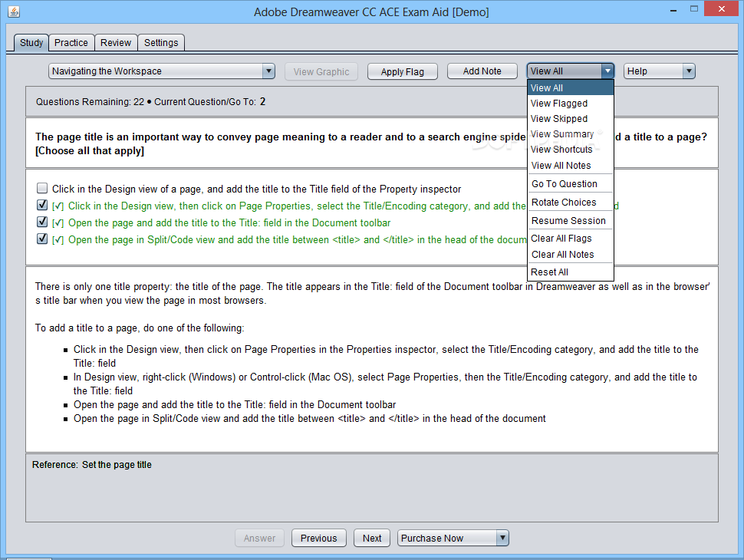Screen dimensions: 744x560
Task: Choose Go To Question entry
Action: (x=571, y=183)
